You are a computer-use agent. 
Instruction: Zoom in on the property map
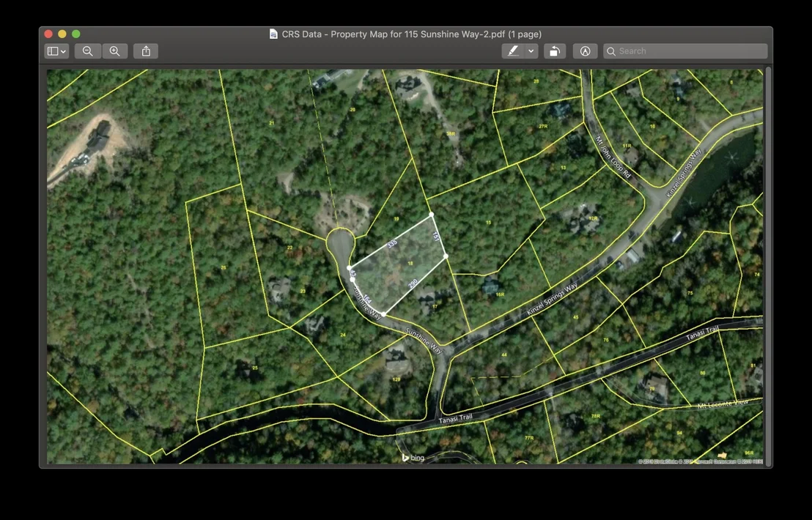115,51
